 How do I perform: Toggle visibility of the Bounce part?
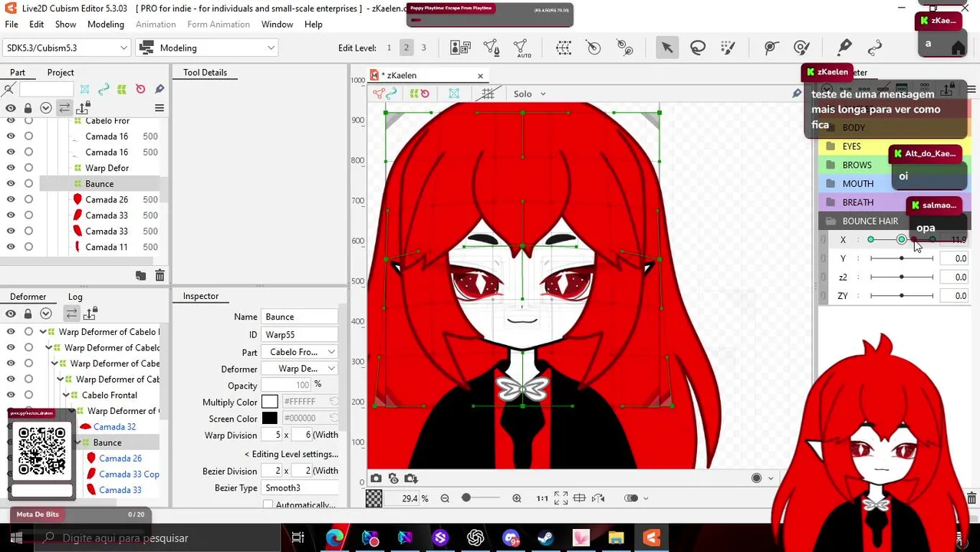pos(11,184)
